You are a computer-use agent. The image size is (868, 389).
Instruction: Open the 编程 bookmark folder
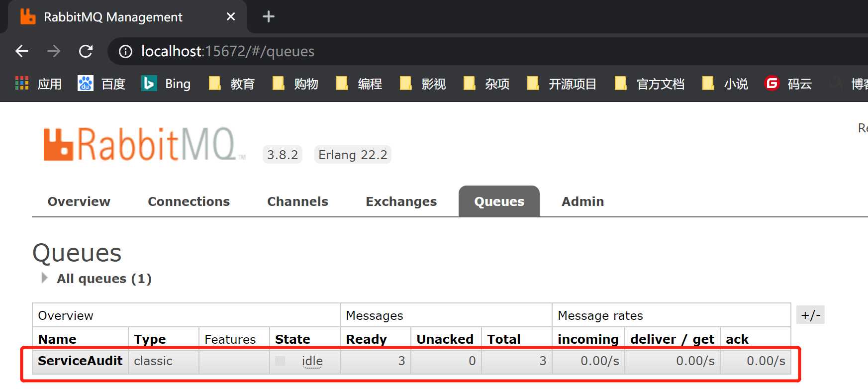pyautogui.click(x=359, y=84)
